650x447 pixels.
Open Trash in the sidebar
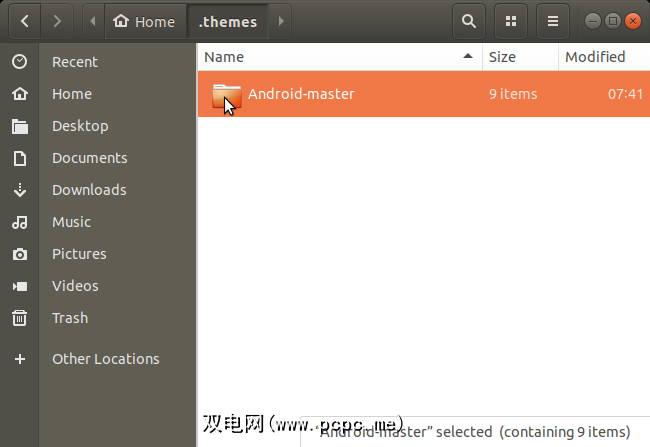(x=70, y=318)
